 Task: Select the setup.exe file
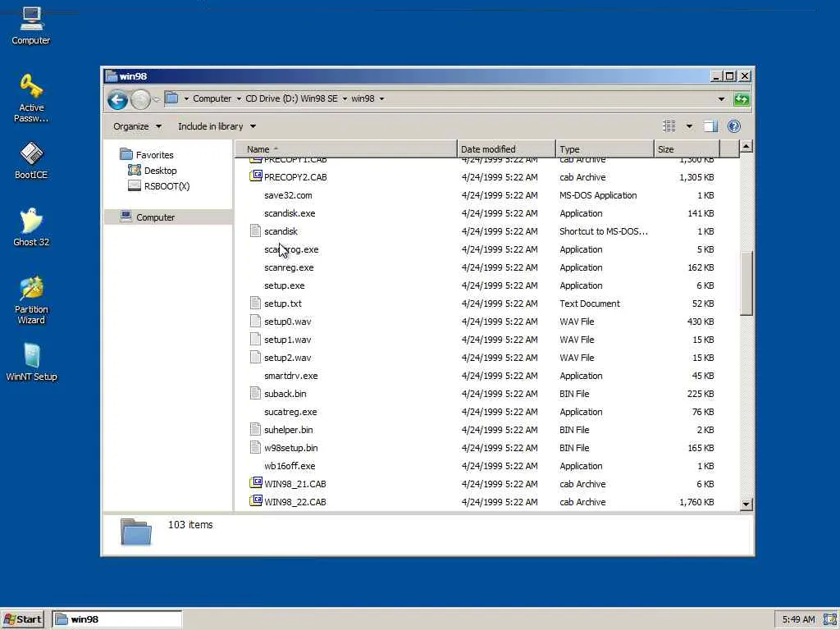click(284, 285)
